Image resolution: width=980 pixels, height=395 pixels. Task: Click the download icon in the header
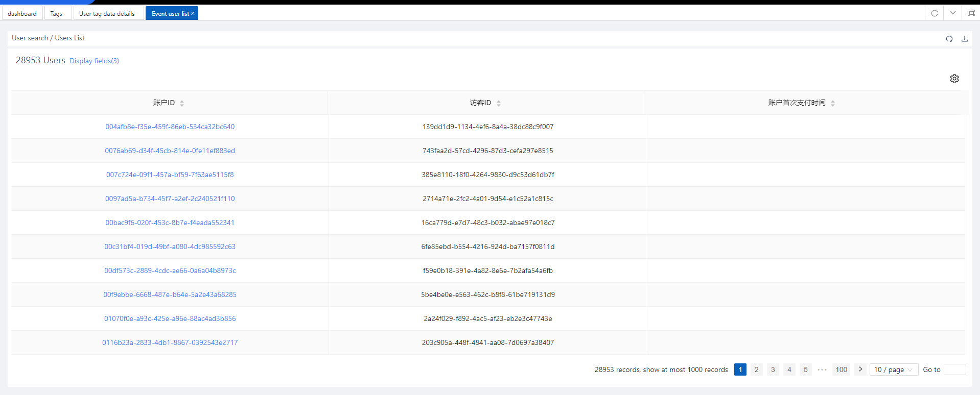pyautogui.click(x=964, y=39)
